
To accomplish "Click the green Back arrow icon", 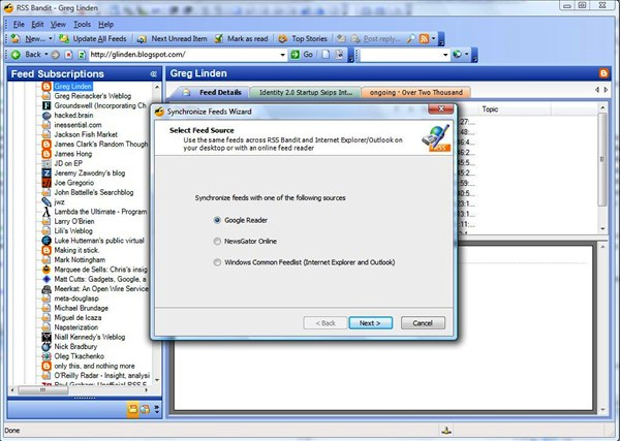I will click(16, 55).
